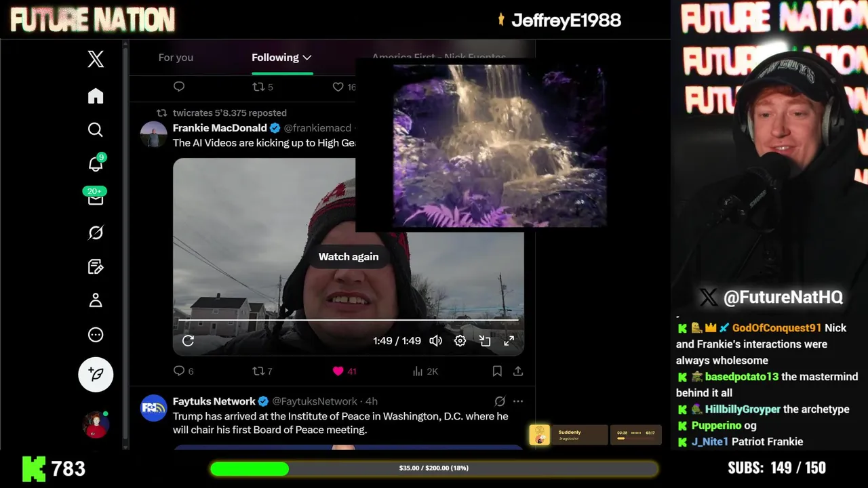Open the video settings gear

460,341
